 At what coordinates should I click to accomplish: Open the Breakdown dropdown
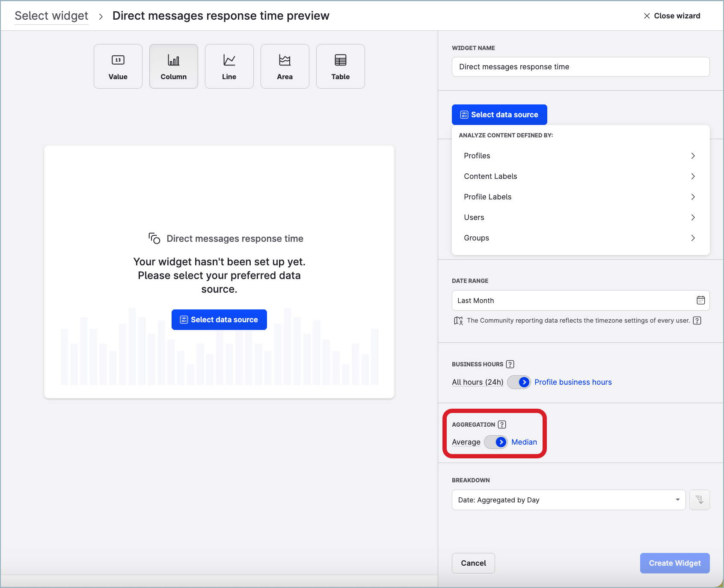pyautogui.click(x=568, y=500)
